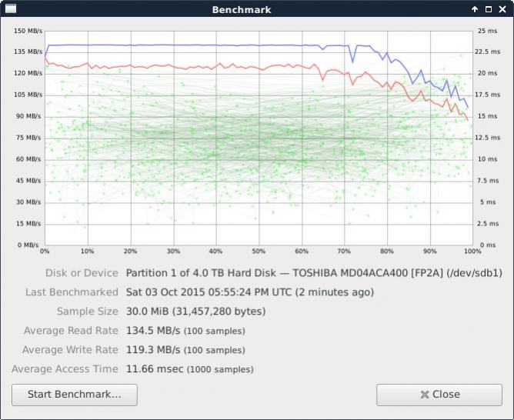
Task: Click the 10% x-axis label
Action: [87, 252]
